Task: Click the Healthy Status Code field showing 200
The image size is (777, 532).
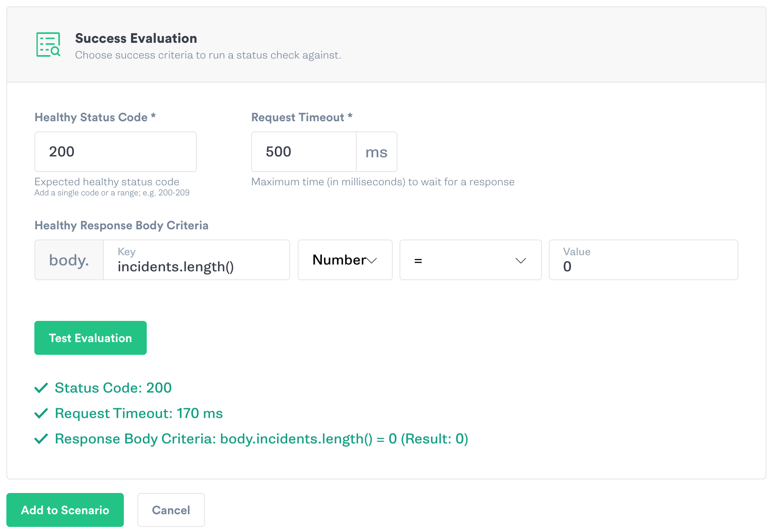Action: pyautogui.click(x=115, y=152)
